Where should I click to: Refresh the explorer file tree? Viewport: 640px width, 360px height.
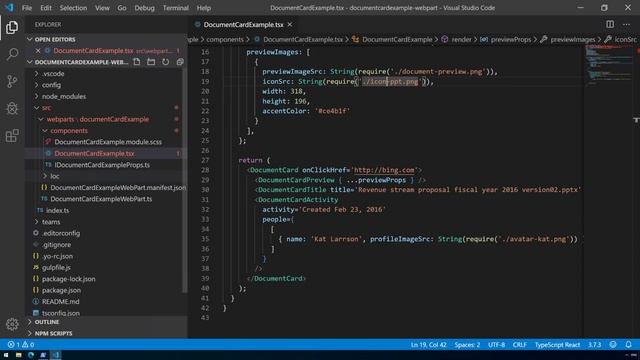click(x=165, y=62)
